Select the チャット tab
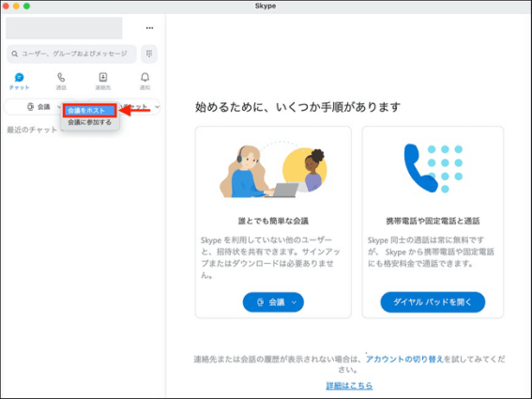Image resolution: width=532 pixels, height=399 pixels. pos(20,81)
